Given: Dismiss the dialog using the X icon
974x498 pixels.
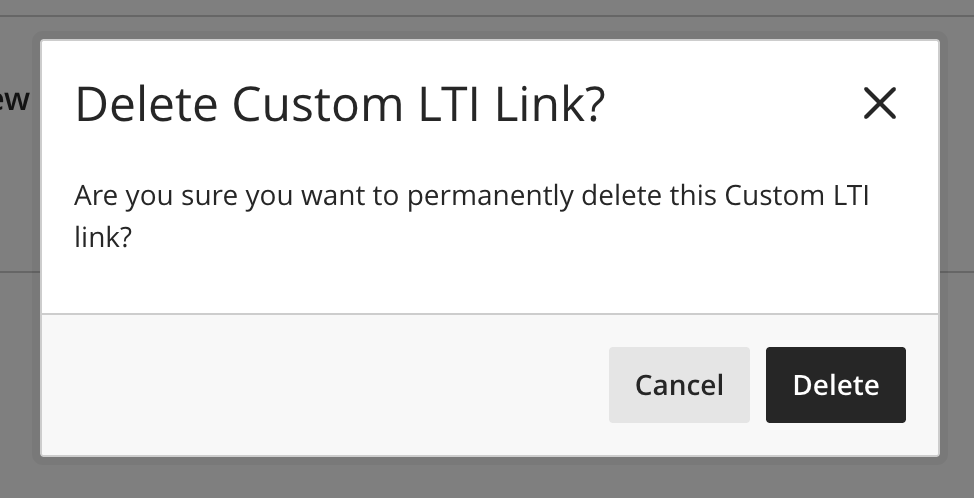Looking at the screenshot, I should [879, 103].
